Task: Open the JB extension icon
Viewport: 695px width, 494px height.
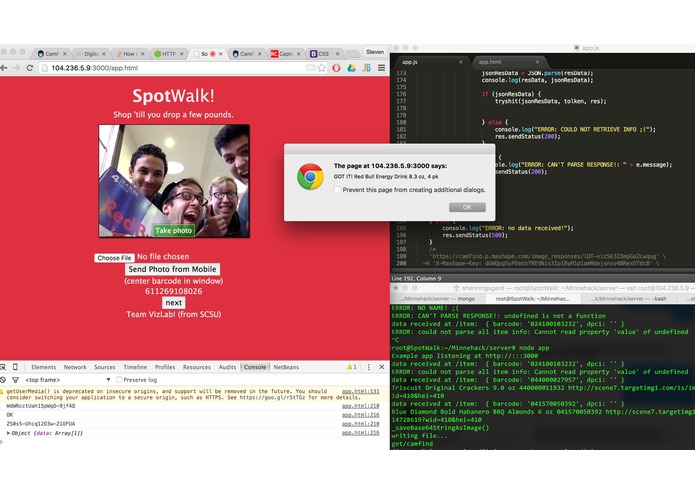Action: point(367,68)
